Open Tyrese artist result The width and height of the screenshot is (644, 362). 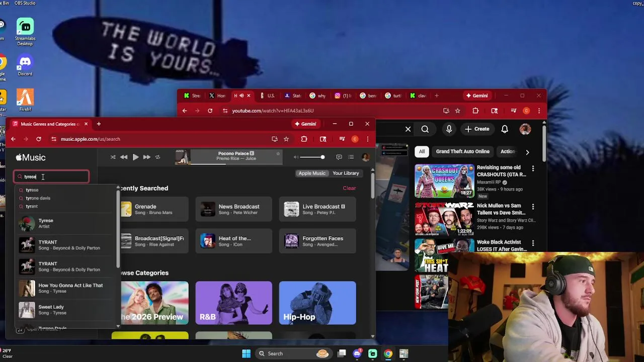pyautogui.click(x=65, y=223)
